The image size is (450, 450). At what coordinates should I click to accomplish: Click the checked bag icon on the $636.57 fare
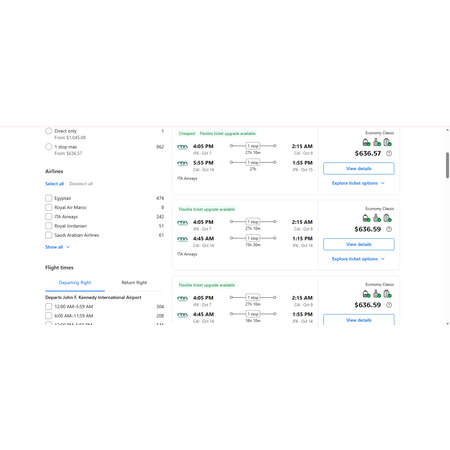(x=387, y=143)
